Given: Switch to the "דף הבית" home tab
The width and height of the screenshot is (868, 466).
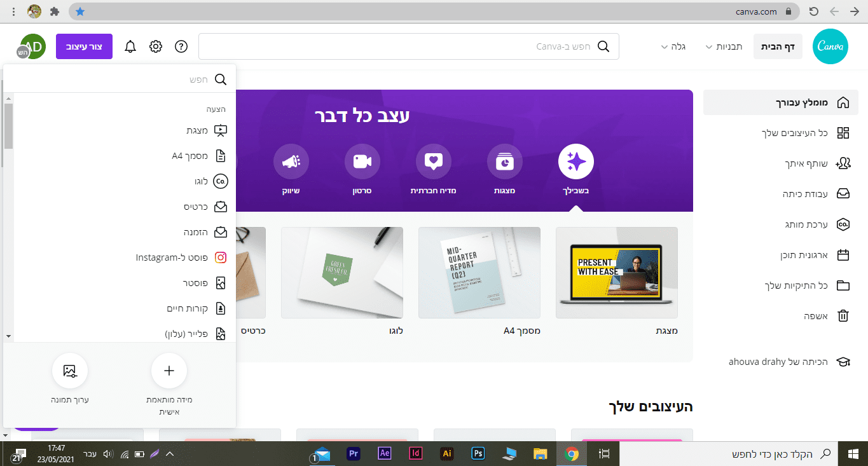Looking at the screenshot, I should 778,46.
